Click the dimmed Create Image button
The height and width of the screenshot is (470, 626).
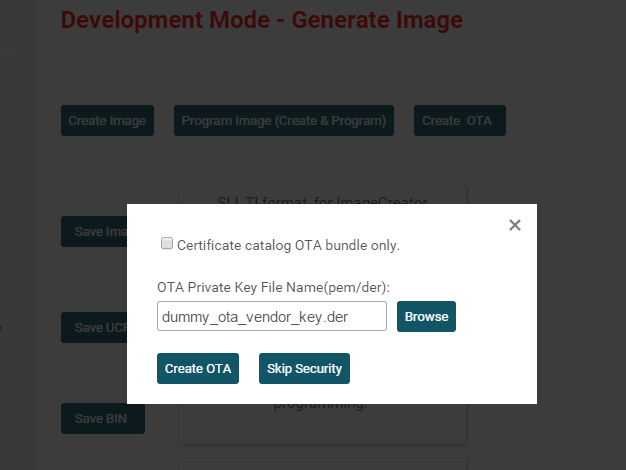tap(107, 121)
